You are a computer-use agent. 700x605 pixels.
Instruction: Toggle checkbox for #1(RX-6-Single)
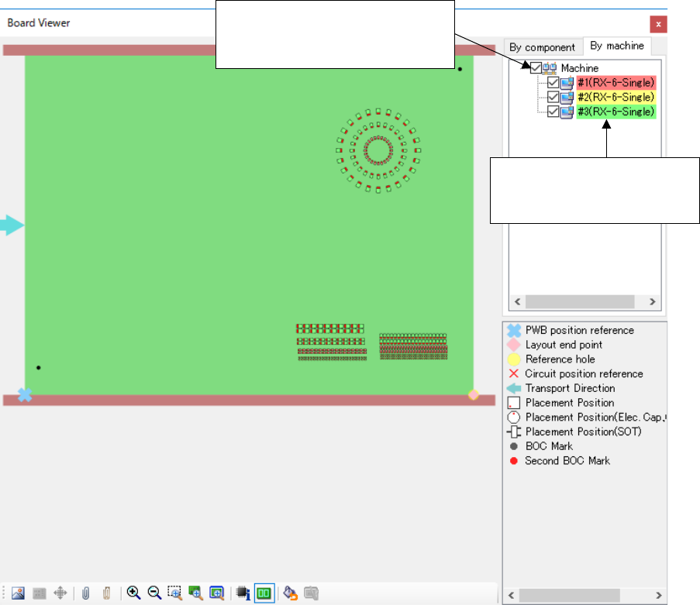click(x=553, y=83)
